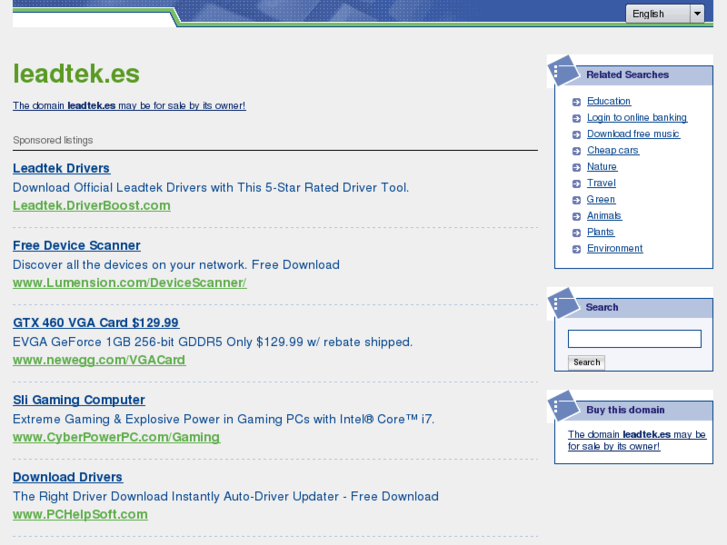This screenshot has width=727, height=545.
Task: Visit Leadtek.DriverBoost.com link
Action: point(91,205)
